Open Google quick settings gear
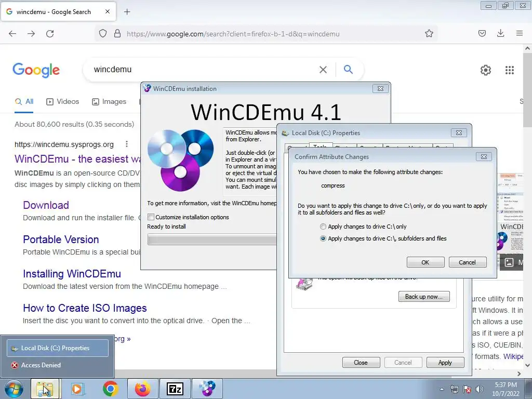 (486, 70)
